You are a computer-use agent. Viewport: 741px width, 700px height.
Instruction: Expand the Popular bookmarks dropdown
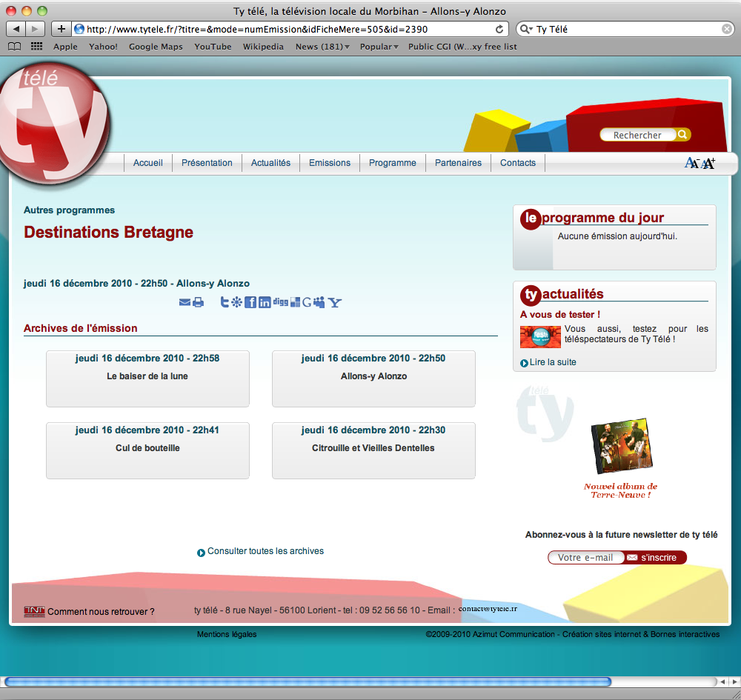tap(379, 47)
